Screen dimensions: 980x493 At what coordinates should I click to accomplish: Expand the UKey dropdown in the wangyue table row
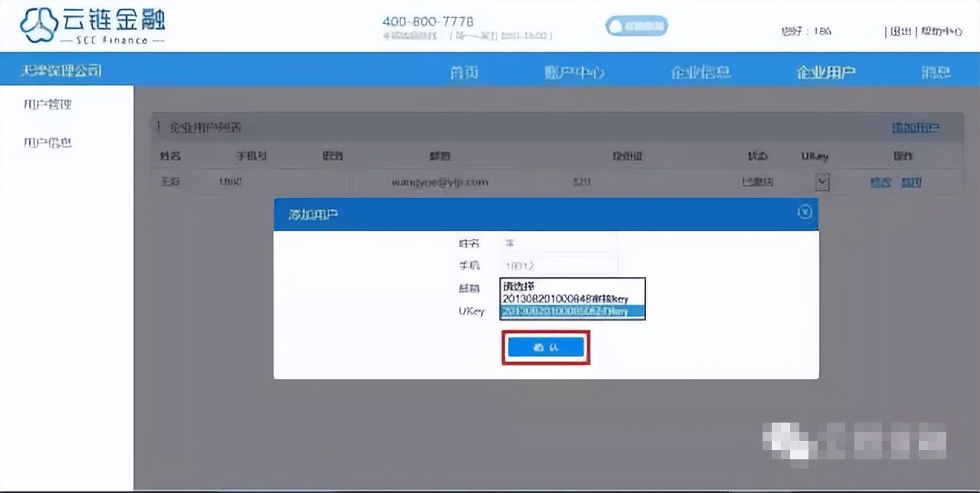coord(822,182)
